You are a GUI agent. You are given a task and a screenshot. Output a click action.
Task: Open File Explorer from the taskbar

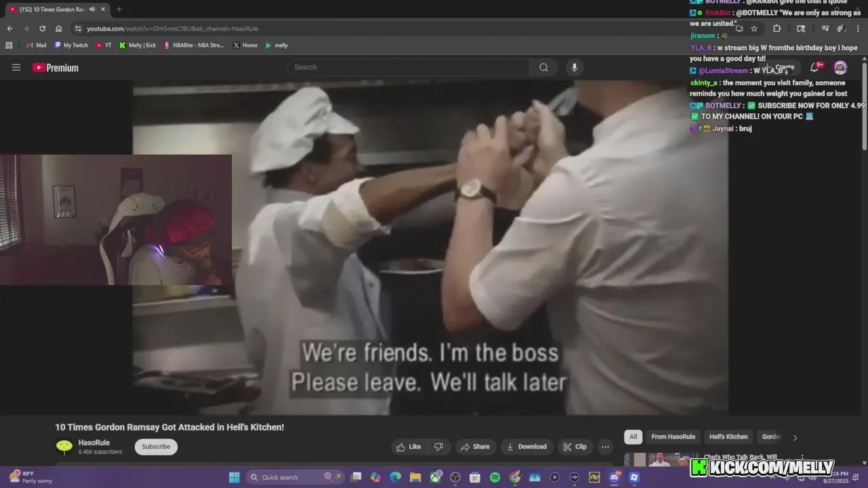coord(415,477)
